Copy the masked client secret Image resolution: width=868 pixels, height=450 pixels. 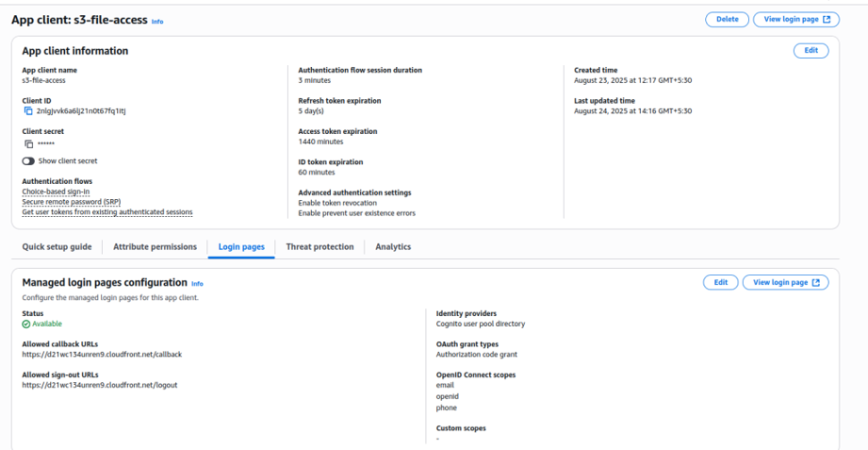[x=28, y=144]
